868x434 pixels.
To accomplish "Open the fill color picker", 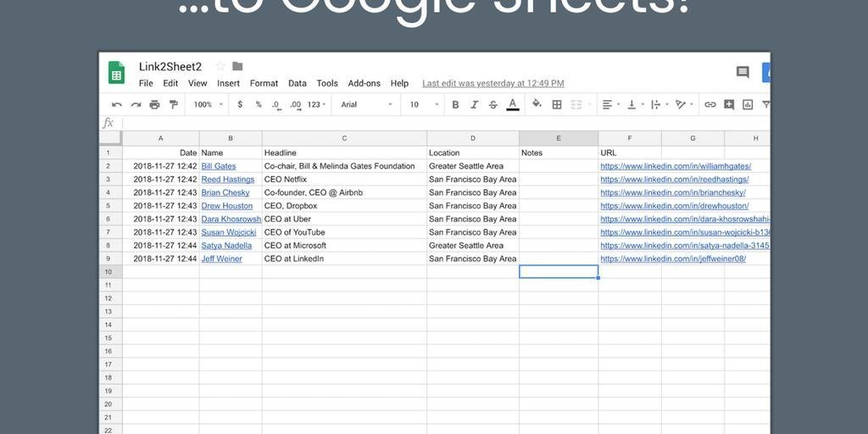I will (537, 104).
